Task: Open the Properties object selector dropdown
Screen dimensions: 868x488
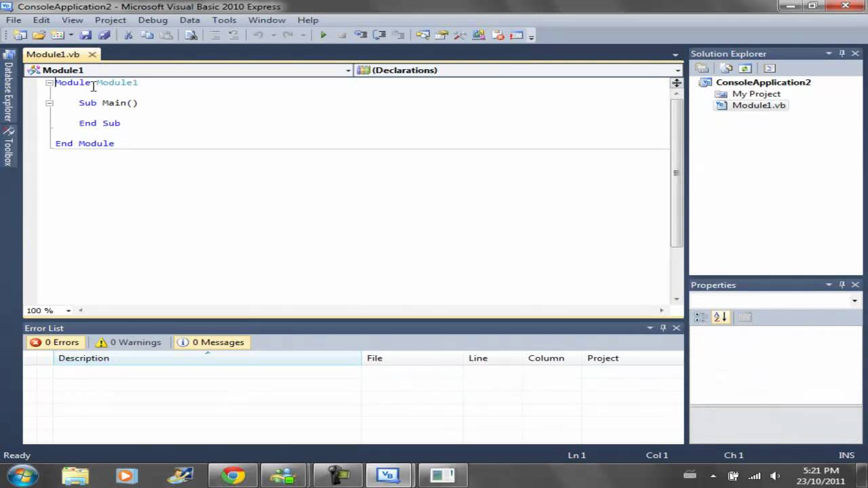Action: click(854, 300)
